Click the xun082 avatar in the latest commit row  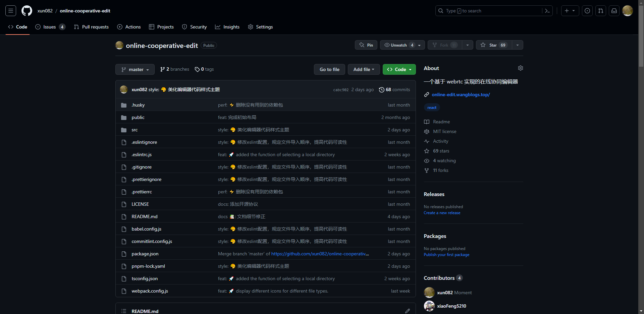tap(124, 89)
